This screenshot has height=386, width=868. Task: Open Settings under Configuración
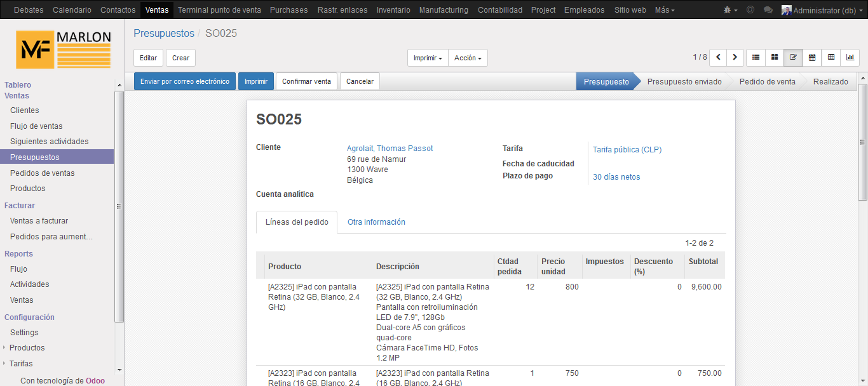click(24, 333)
